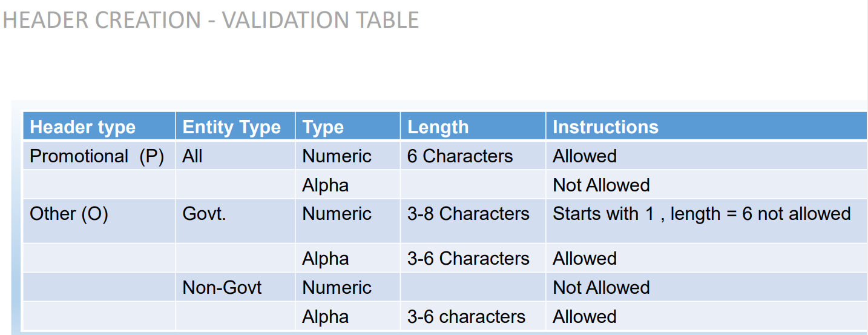The width and height of the screenshot is (868, 335).
Task: Click the "Other (O)" header type cell
Action: (x=69, y=214)
